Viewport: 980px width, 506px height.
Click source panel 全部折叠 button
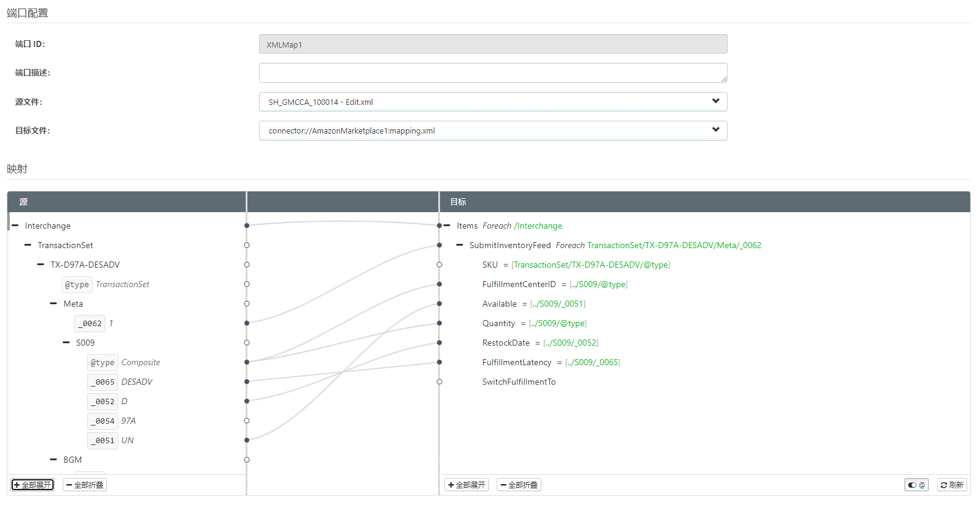85,485
